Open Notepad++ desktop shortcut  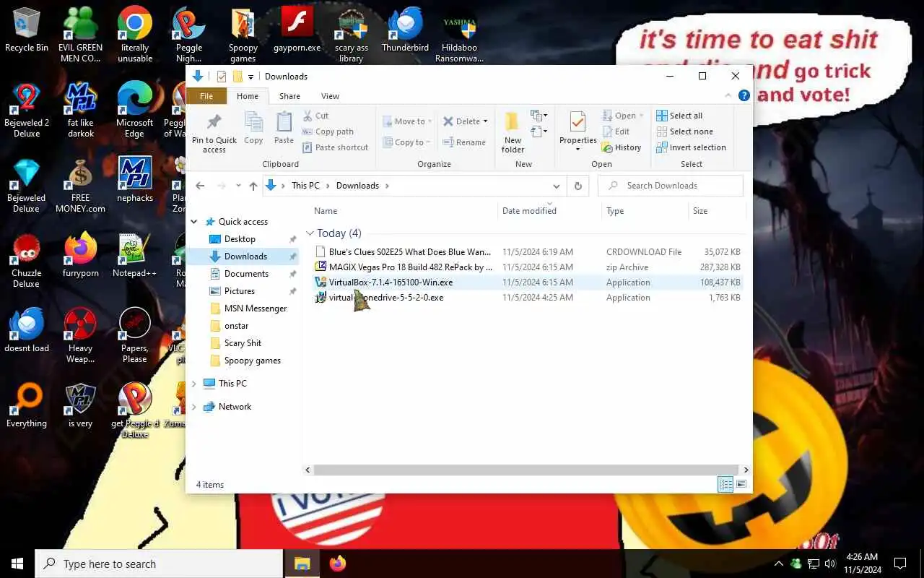pyautogui.click(x=134, y=256)
